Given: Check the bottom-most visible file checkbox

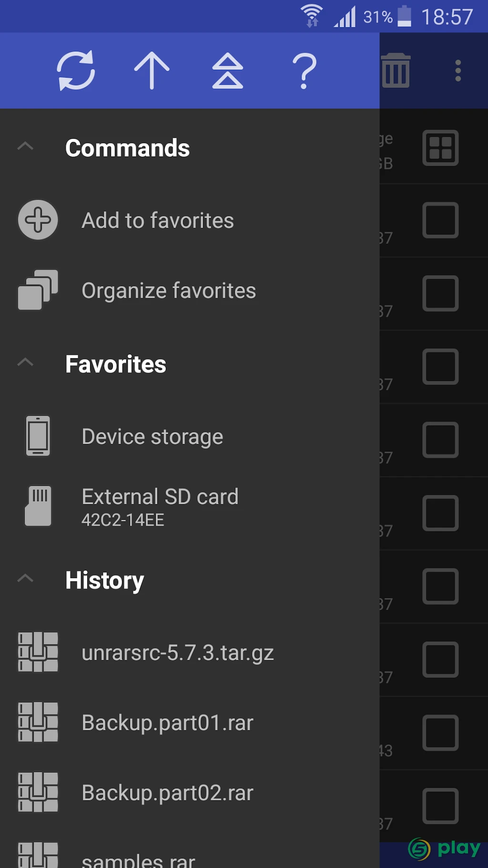Looking at the screenshot, I should point(440,806).
